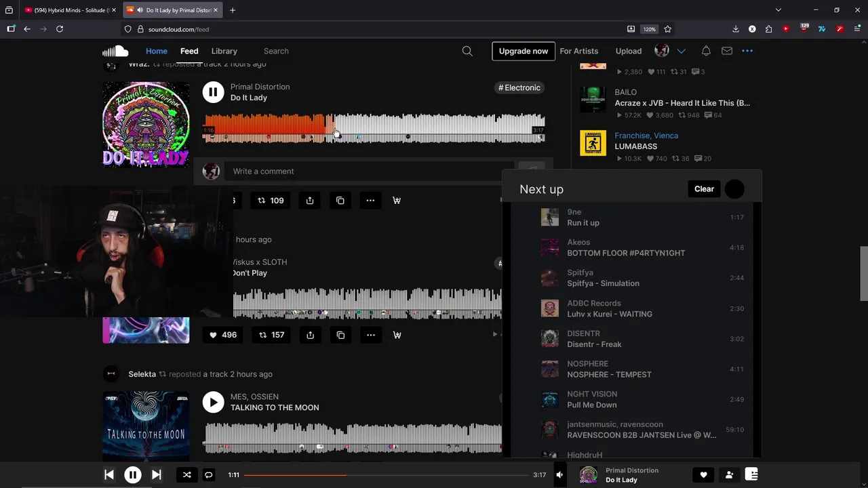
Task: Play TALKING TO THE MOON track
Action: (x=213, y=402)
